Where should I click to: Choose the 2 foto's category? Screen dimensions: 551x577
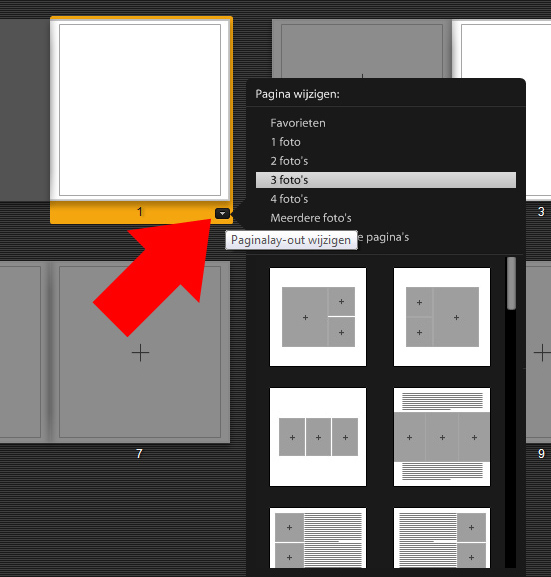pyautogui.click(x=289, y=161)
